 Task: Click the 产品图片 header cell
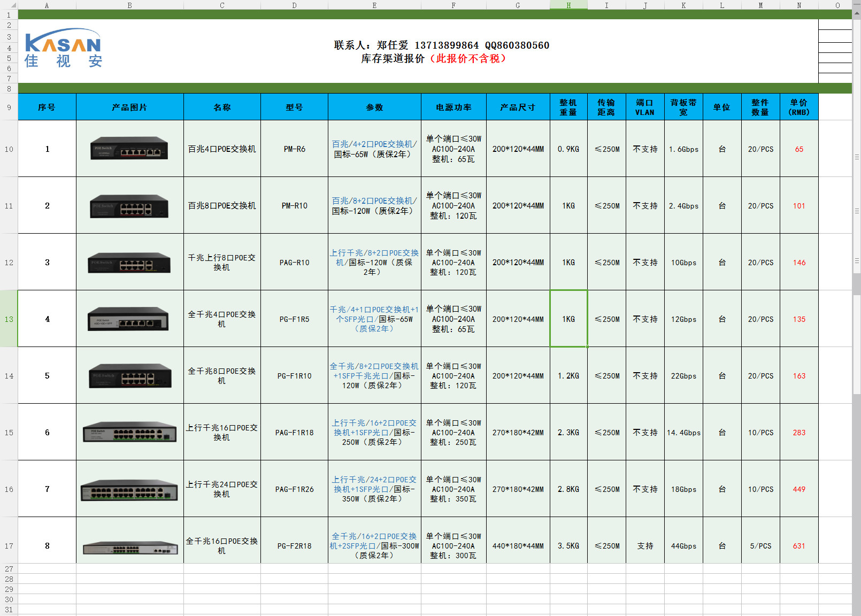[129, 107]
